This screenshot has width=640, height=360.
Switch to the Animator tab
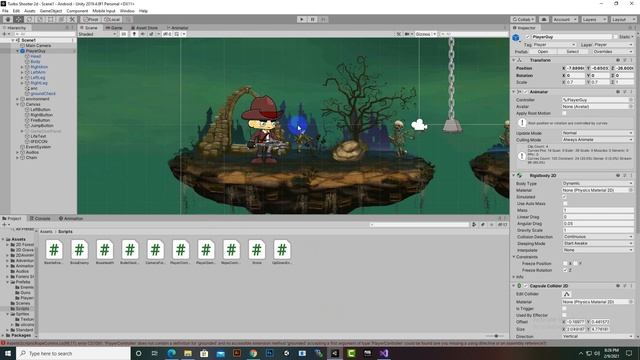(177, 28)
